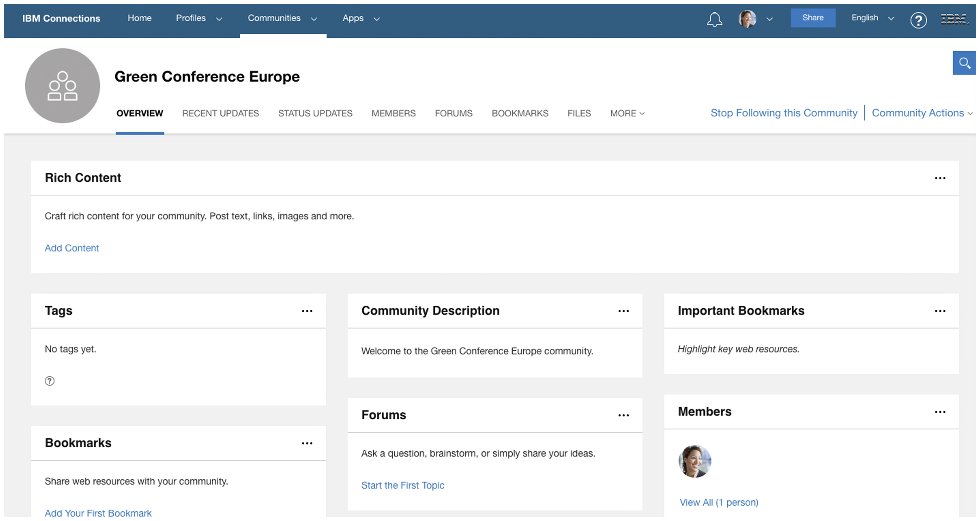Click the Rich Content widget heading
The width and height of the screenshot is (980, 521).
83,178
